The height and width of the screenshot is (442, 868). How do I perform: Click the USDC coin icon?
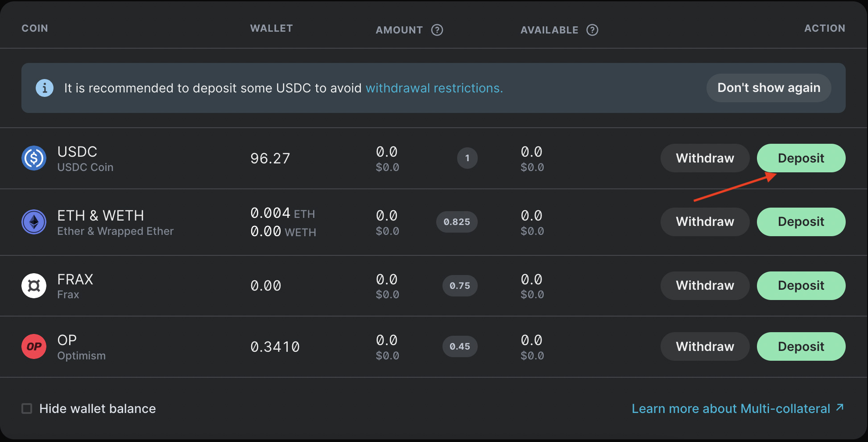click(34, 158)
